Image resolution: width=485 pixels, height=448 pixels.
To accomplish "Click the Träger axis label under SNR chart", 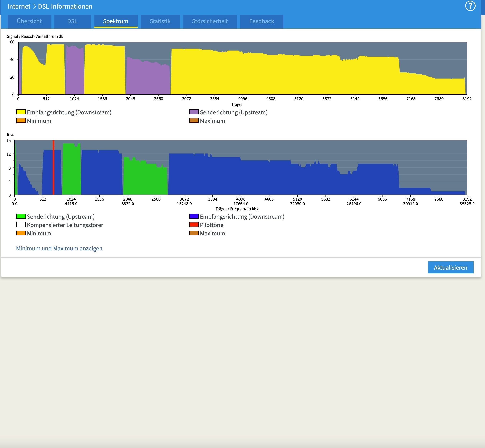I will click(x=237, y=105).
